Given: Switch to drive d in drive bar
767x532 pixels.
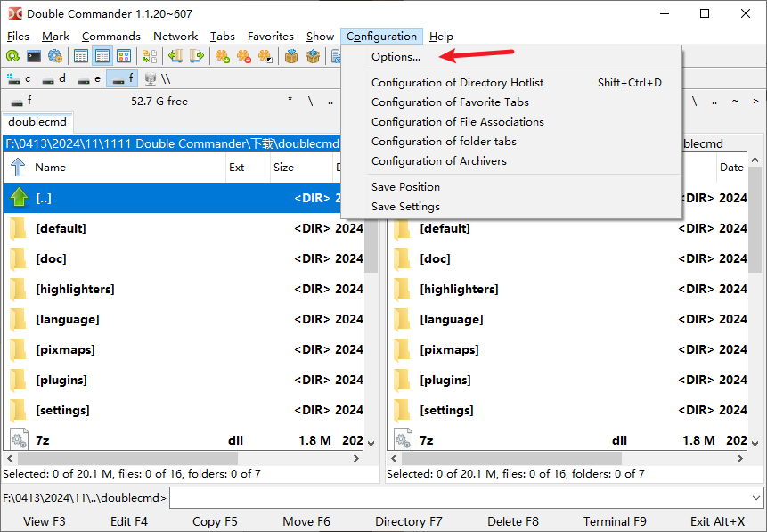Looking at the screenshot, I should click(x=54, y=78).
